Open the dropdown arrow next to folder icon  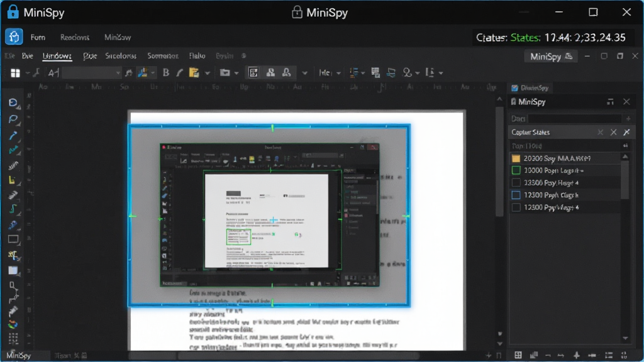coord(236,73)
